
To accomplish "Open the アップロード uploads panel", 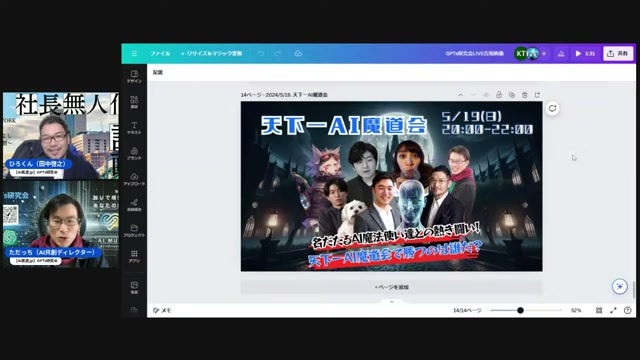I will coord(134,179).
